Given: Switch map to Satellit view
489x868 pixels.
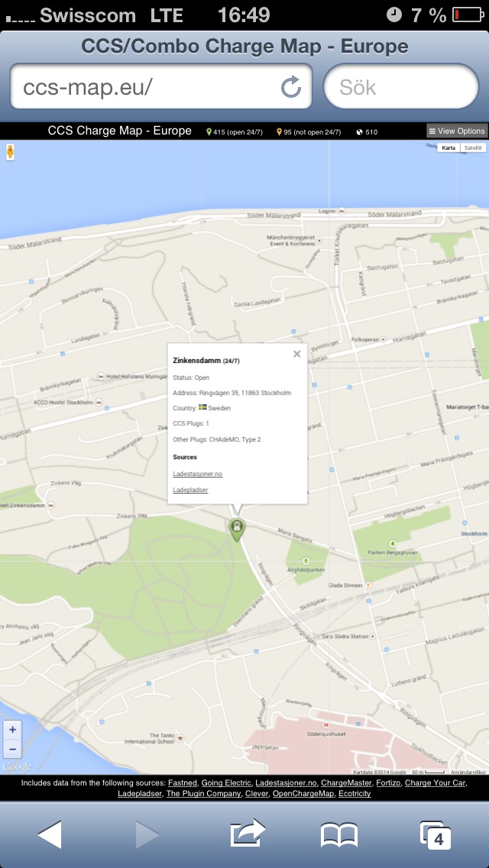Looking at the screenshot, I should (x=473, y=147).
